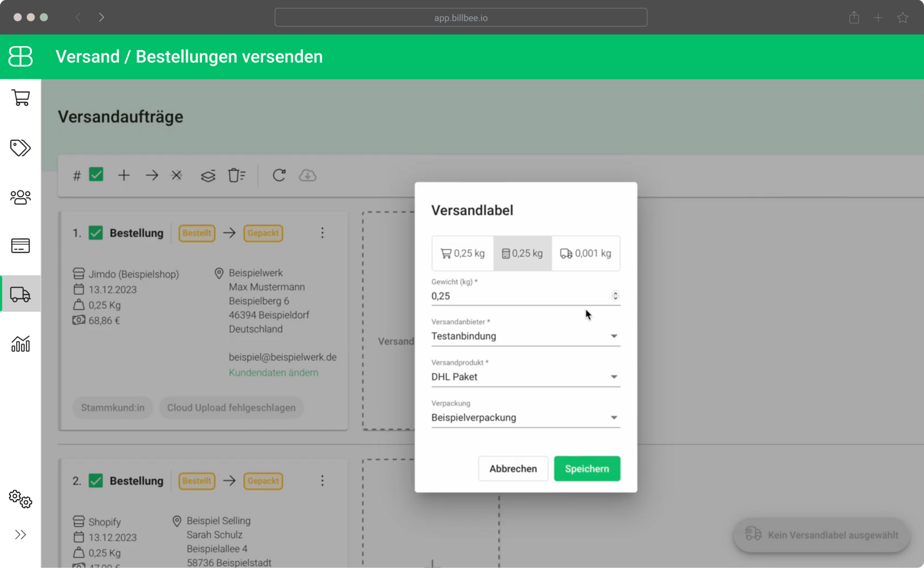Open the Versandprodukt dropdown showing DHL Paket
Image resolution: width=924 pixels, height=568 pixels.
[525, 377]
